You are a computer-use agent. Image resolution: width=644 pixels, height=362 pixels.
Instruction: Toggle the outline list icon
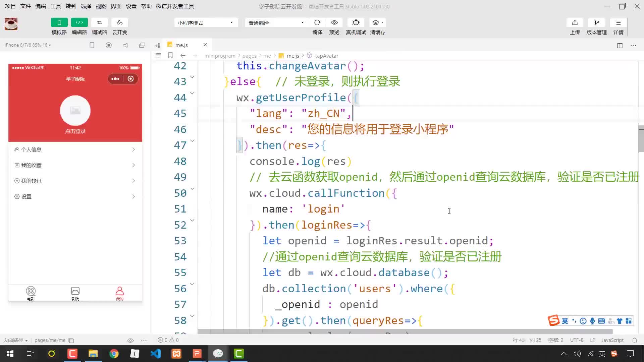[x=158, y=55]
